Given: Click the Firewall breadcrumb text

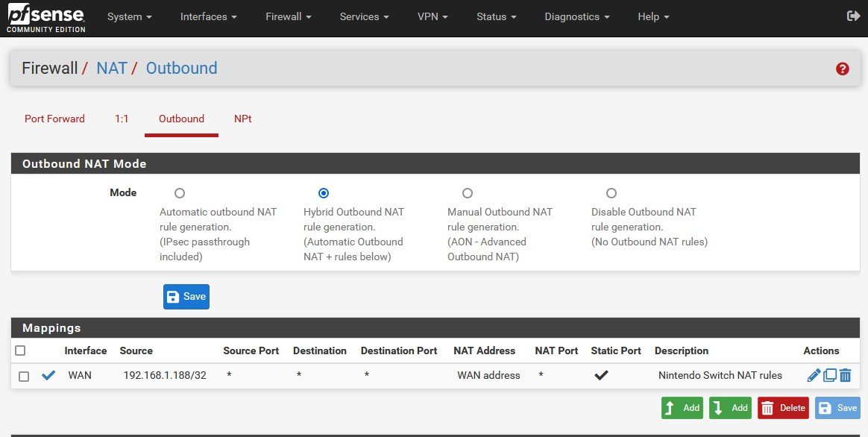Looking at the screenshot, I should 50,68.
